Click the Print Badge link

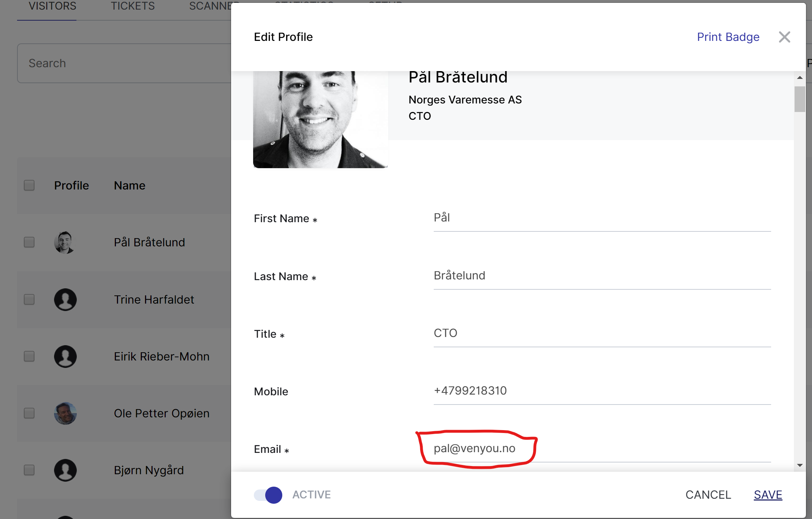coord(728,37)
